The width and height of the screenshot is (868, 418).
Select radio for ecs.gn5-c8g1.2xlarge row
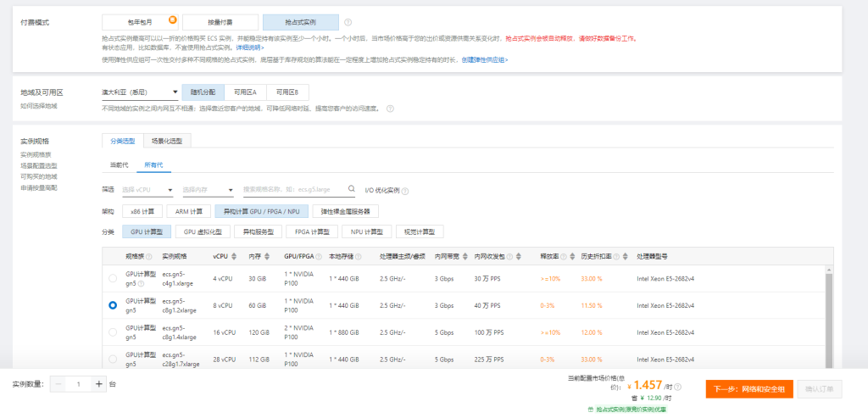click(114, 305)
